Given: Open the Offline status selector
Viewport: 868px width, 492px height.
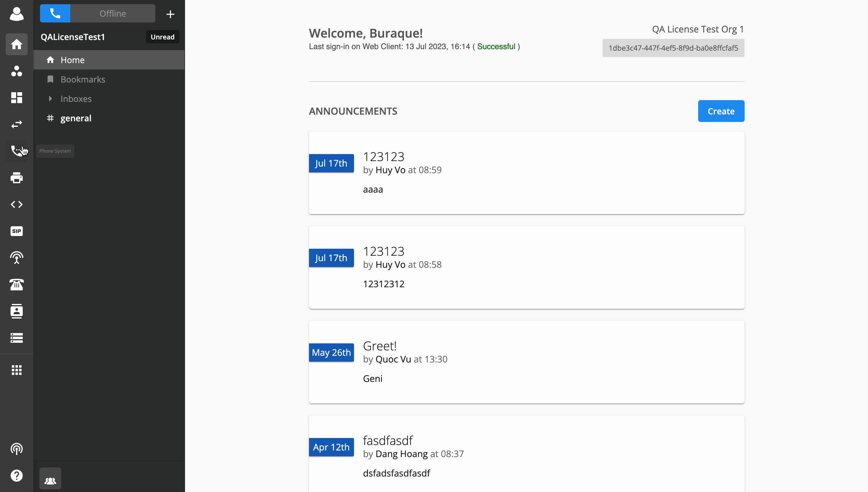Looking at the screenshot, I should point(113,14).
